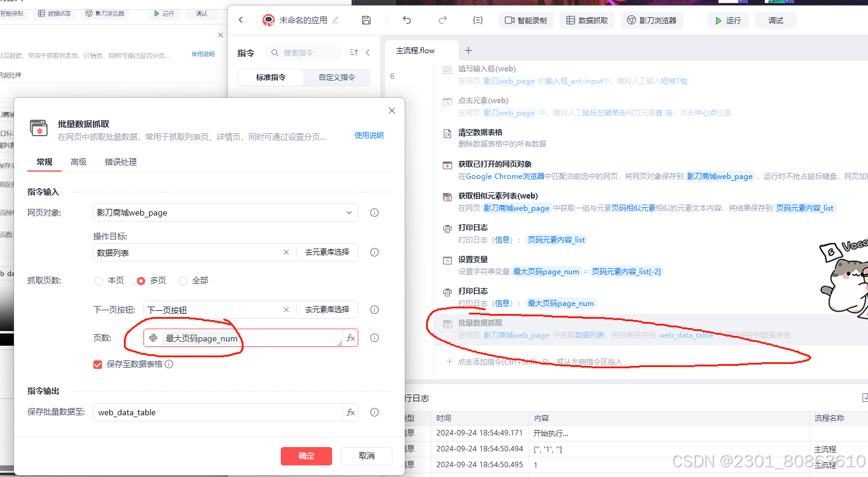The image size is (868, 477).
Task: Click the fx icon in 页数 field
Action: [x=350, y=338]
